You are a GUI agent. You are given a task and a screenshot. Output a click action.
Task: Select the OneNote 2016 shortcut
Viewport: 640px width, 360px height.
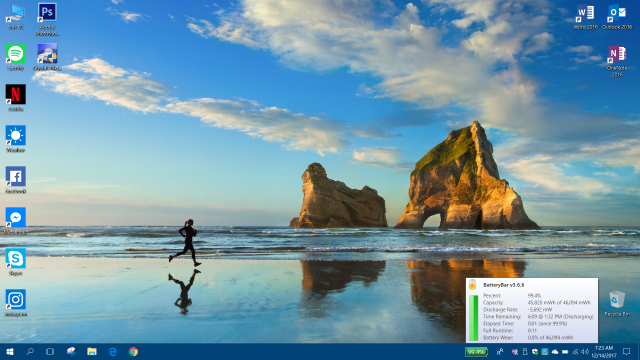[617, 61]
